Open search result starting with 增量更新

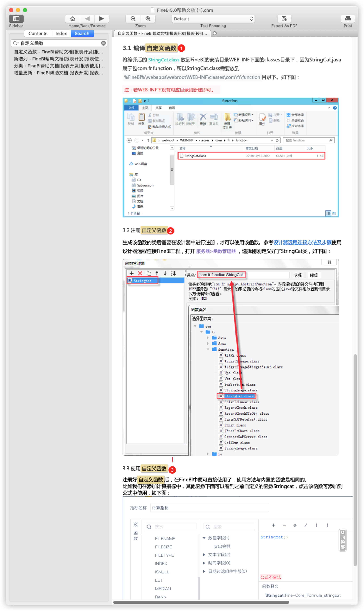(x=59, y=73)
